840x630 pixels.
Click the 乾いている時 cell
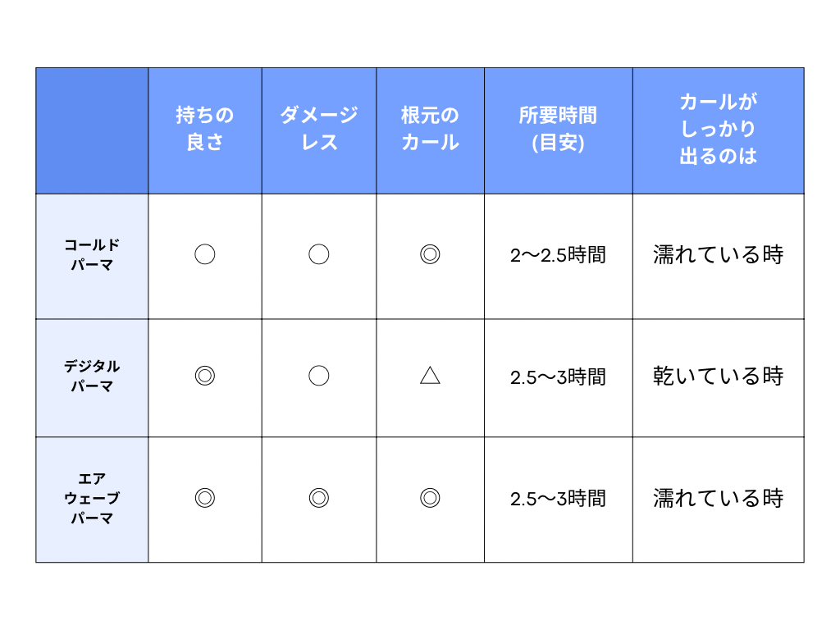pyautogui.click(x=719, y=377)
